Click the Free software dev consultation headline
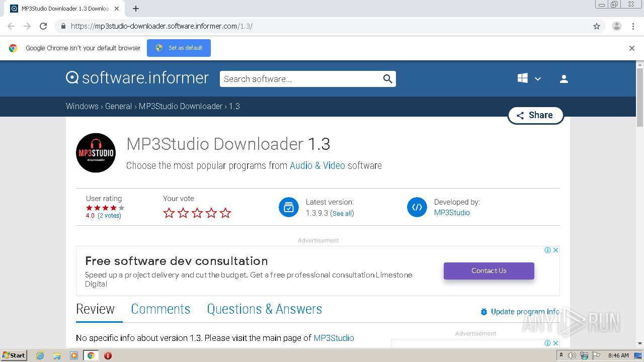Image resolution: width=644 pixels, height=362 pixels. point(176,261)
